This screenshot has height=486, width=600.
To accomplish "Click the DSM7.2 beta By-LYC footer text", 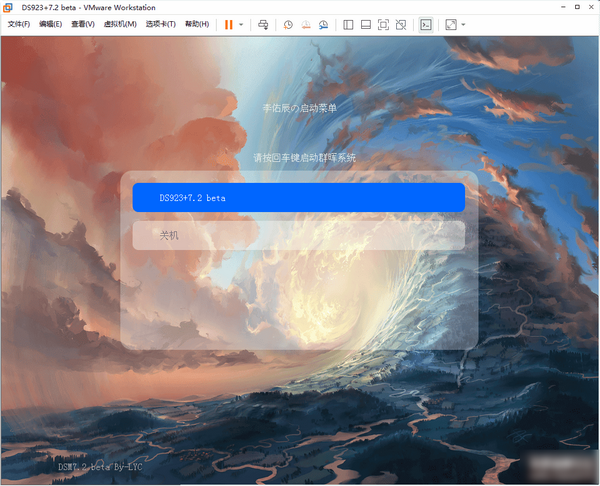I will coord(100,467).
